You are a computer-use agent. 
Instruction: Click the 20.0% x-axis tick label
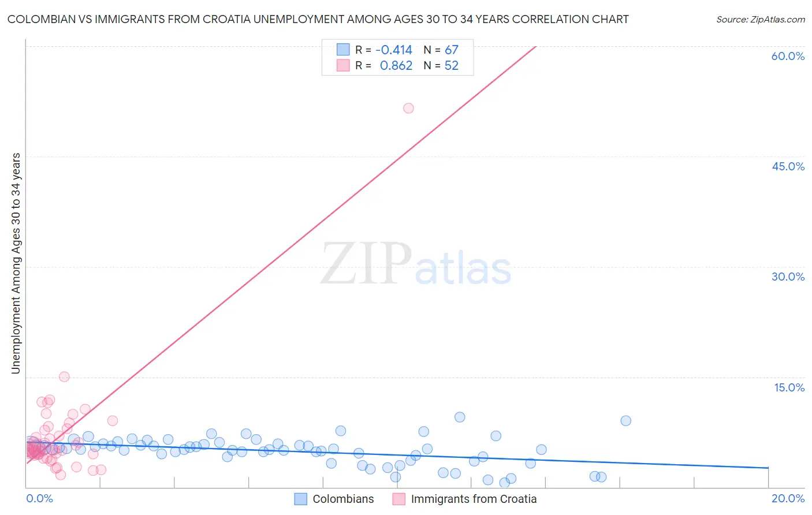coord(788,498)
